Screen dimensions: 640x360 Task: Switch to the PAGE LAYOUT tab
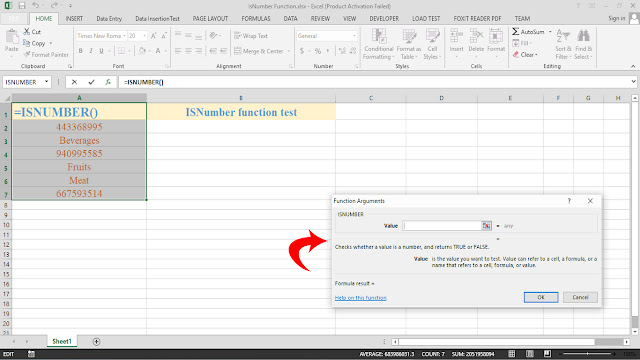(x=210, y=18)
